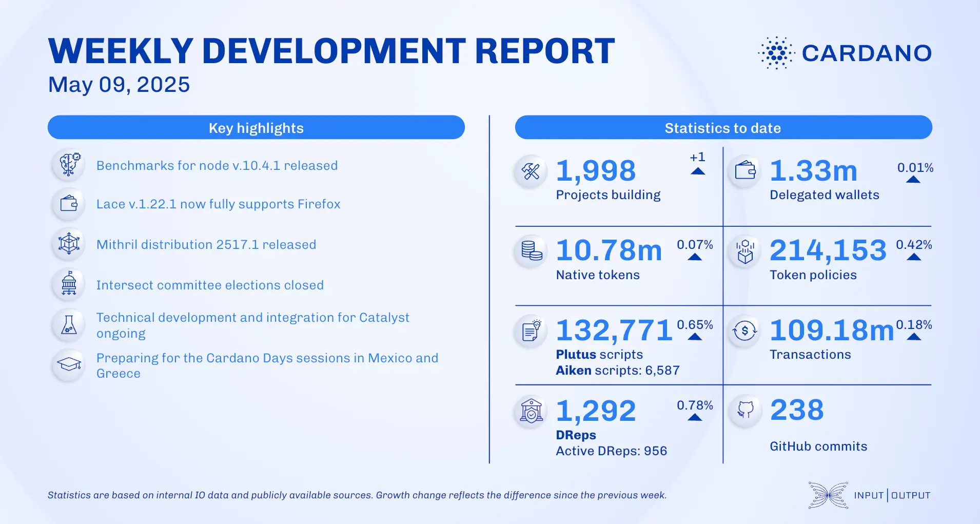
Task: Click the hammer tools icon for Projects building
Action: 531,171
